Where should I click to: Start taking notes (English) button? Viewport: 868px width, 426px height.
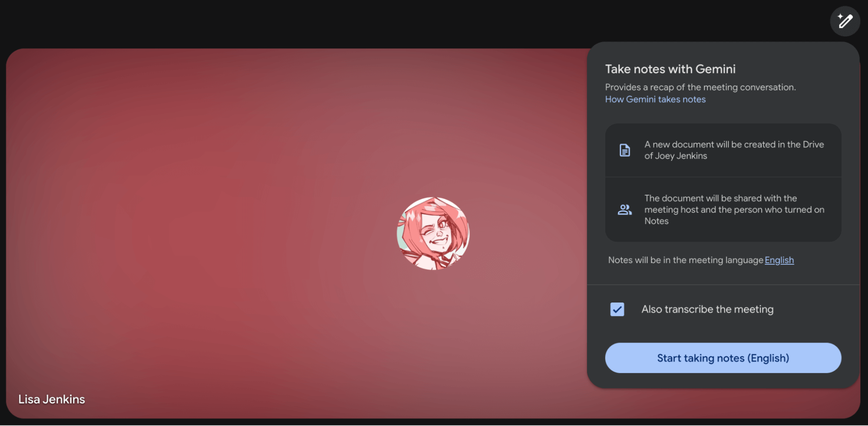723,358
